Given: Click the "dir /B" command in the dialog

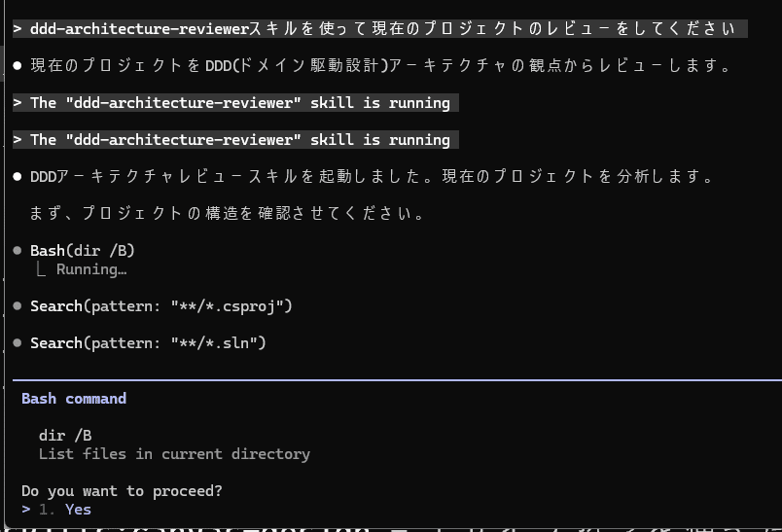Looking at the screenshot, I should pyautogui.click(x=65, y=436).
